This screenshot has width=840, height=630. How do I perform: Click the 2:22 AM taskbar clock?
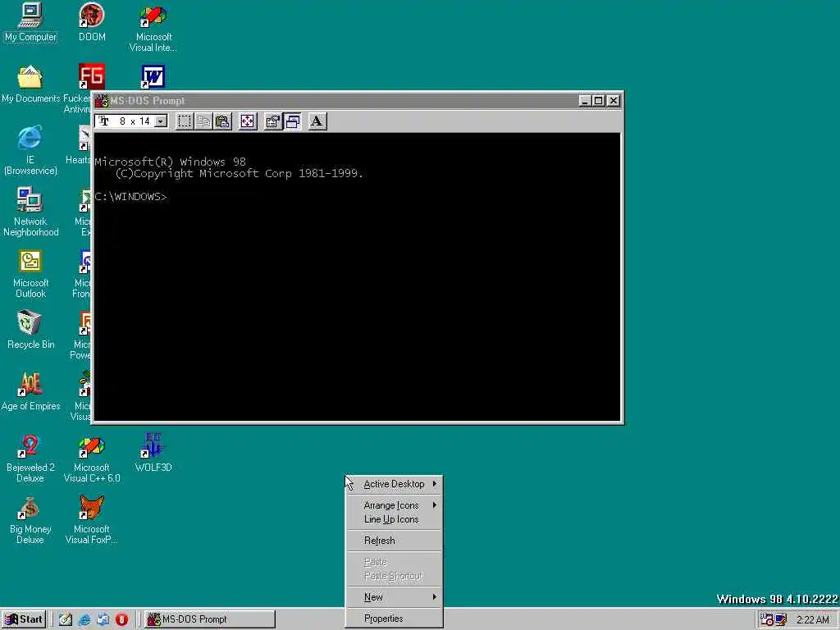coord(812,620)
